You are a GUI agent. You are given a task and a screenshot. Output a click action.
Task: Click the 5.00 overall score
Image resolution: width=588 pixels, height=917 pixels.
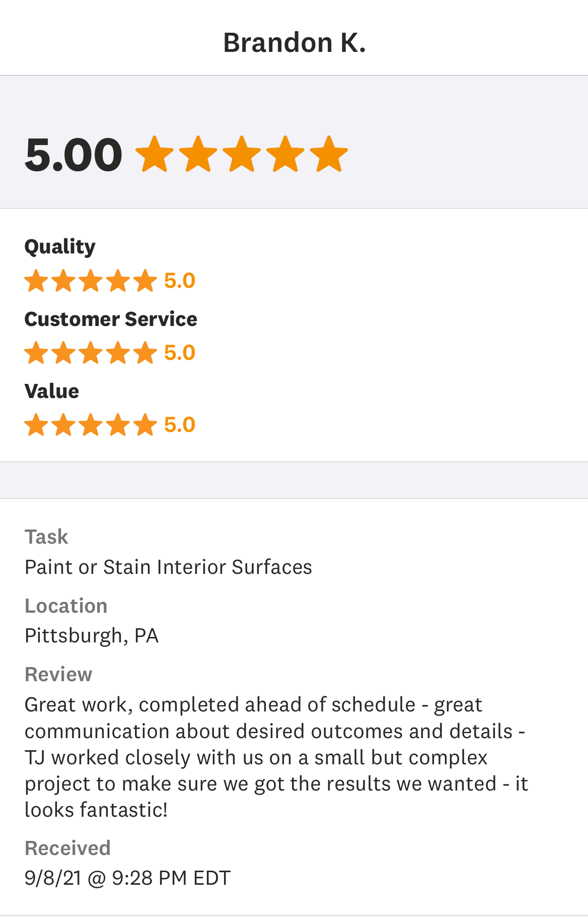[73, 155]
